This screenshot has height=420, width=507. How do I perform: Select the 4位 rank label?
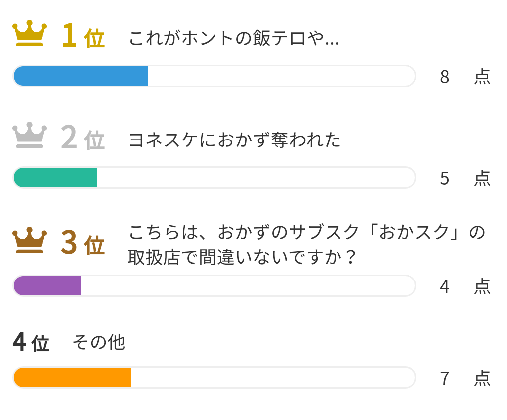(31, 342)
